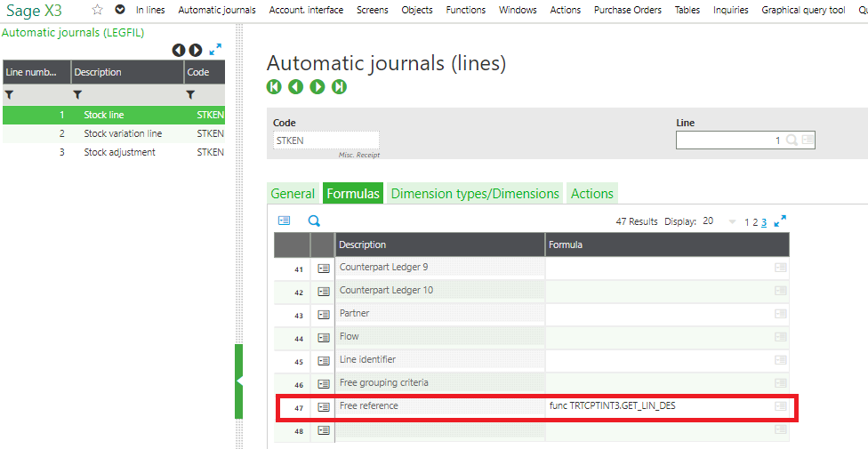
Task: Expand the left list panel with arrows icon
Action: (215, 50)
